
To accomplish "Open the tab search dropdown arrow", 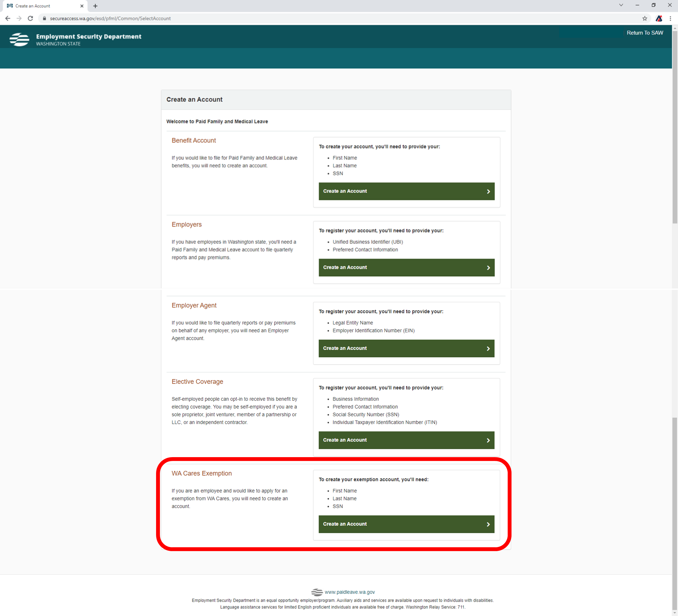I will click(621, 5).
